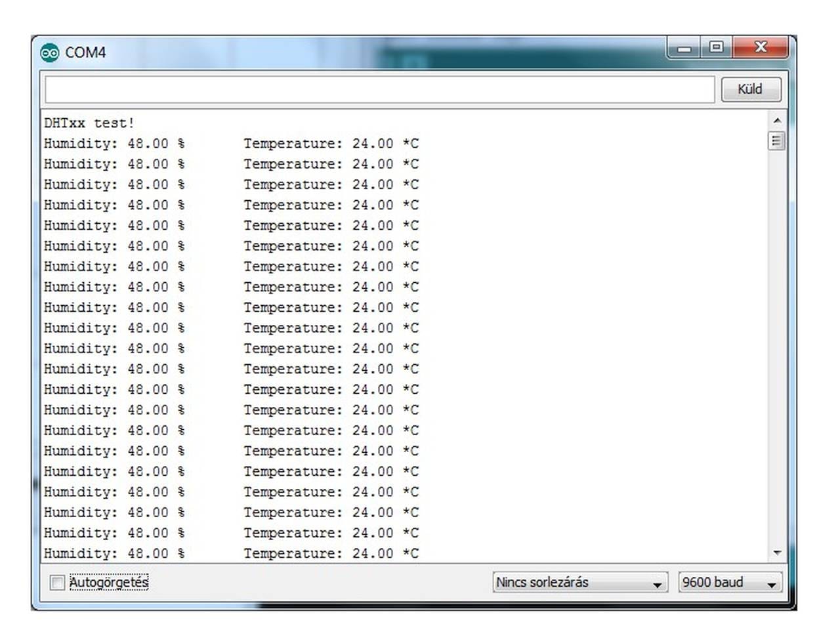Click the COM4 title bar text
Image resolution: width=840 pixels, height=630 pixels.
tap(85, 52)
